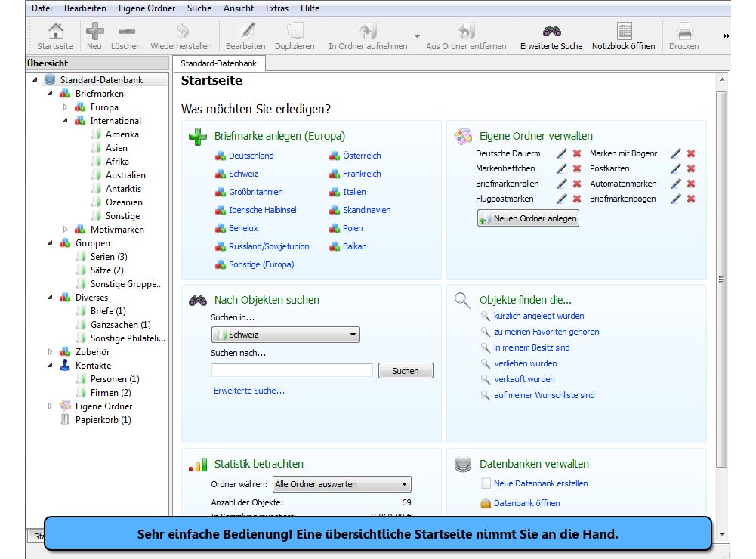Image resolution: width=756 pixels, height=559 pixels.
Task: Click the Wiederherstellen toolbar icon
Action: click(x=182, y=32)
